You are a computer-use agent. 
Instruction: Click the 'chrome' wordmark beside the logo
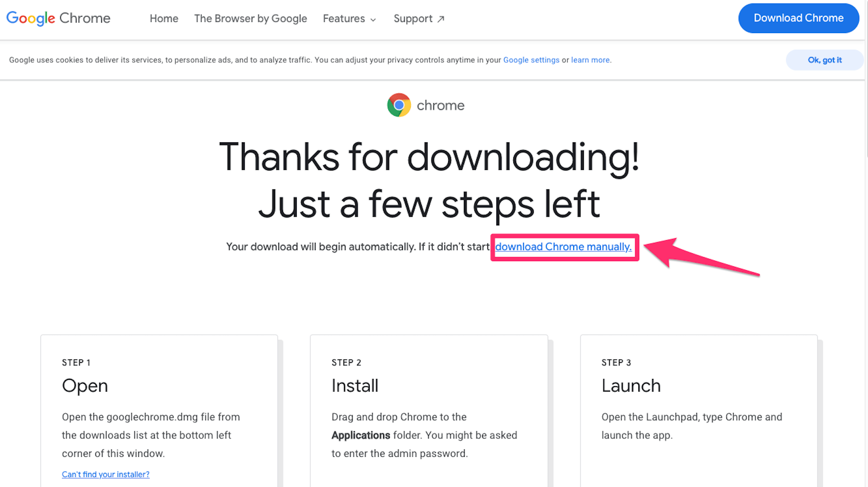(x=441, y=105)
